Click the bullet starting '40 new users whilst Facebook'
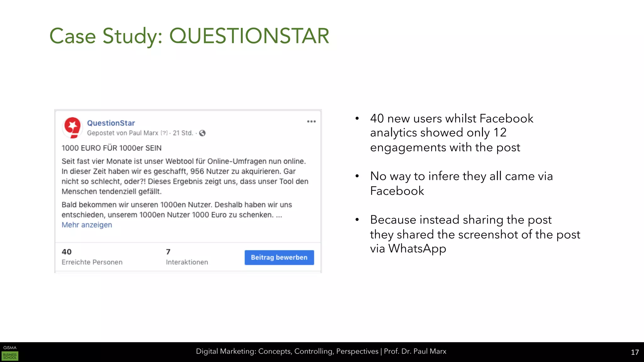Viewport: 644px width, 362px height. [x=452, y=133]
